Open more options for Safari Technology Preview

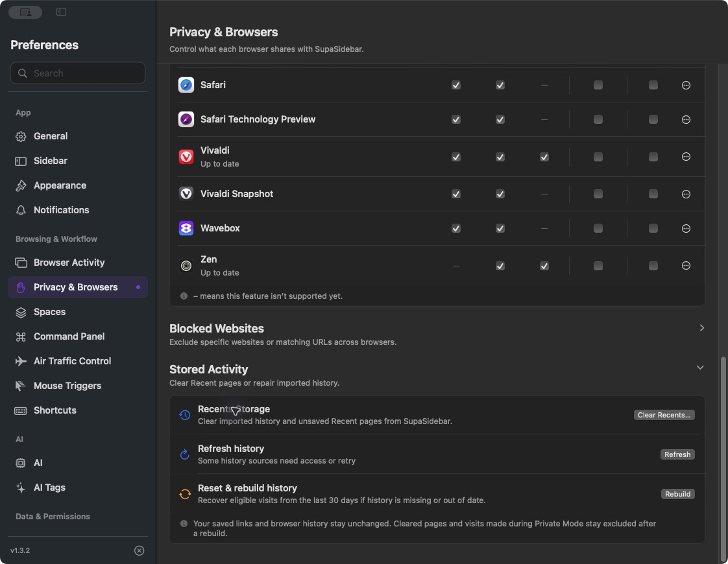686,119
